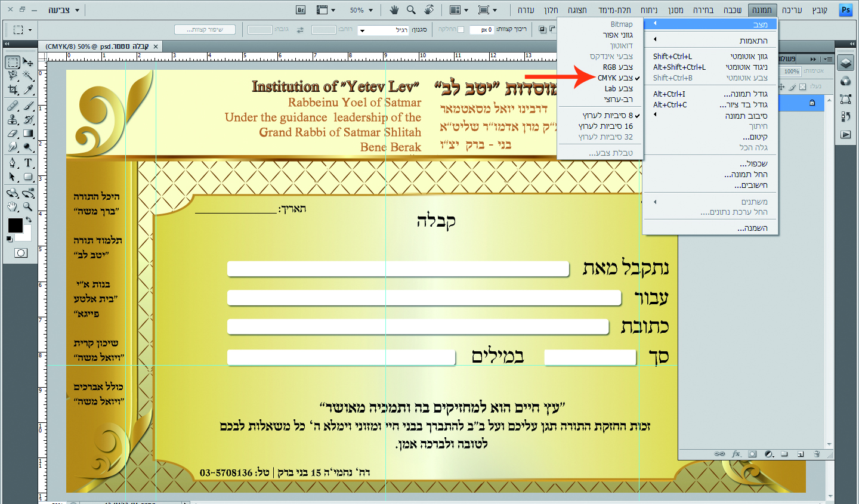The image size is (859, 504).
Task: Reset default black and white colors
Action: [9, 239]
